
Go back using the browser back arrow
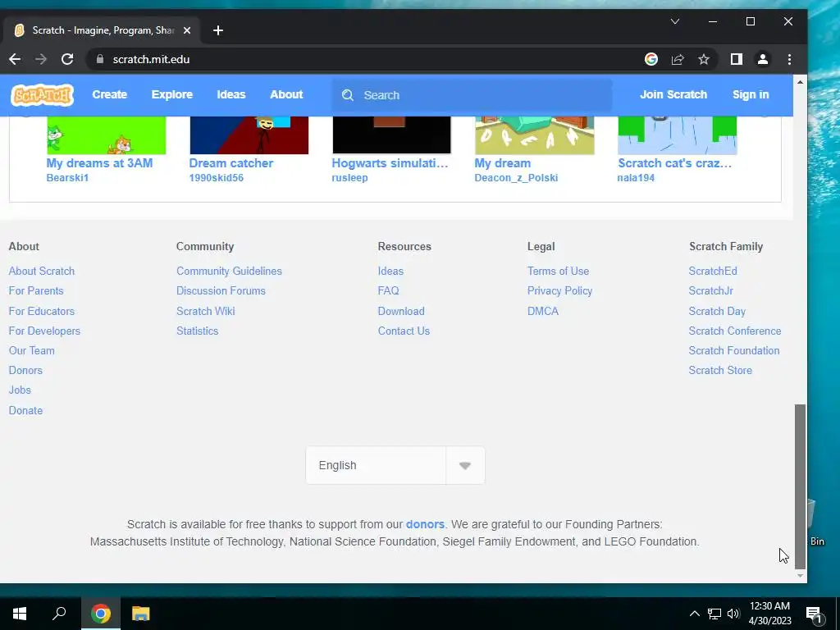point(15,59)
